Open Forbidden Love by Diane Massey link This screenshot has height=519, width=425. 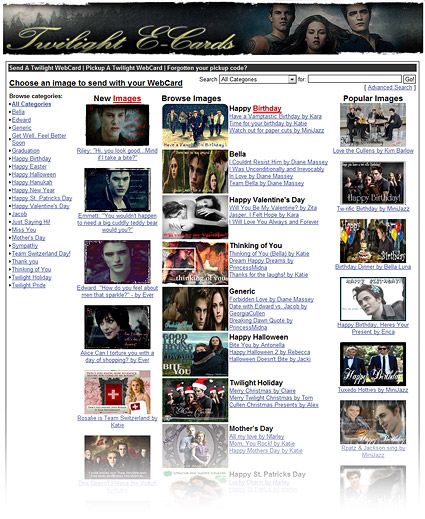coord(271,299)
